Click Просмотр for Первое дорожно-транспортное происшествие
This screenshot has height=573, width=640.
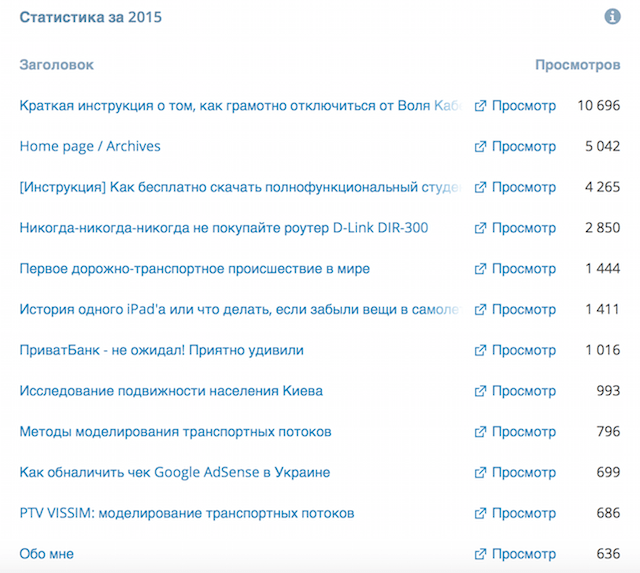523,269
